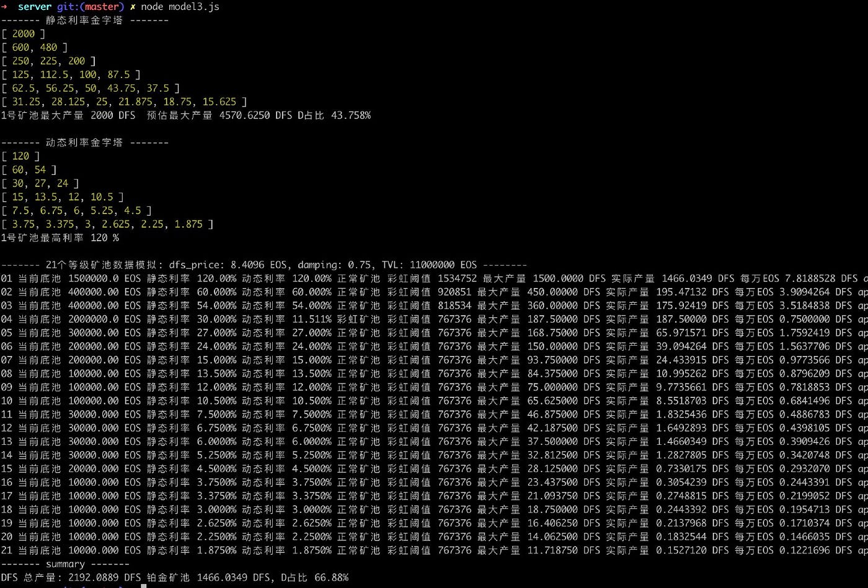Click '9.7735661' actual output in row 09
Viewport: 868px width, 588px height.
click(x=681, y=388)
